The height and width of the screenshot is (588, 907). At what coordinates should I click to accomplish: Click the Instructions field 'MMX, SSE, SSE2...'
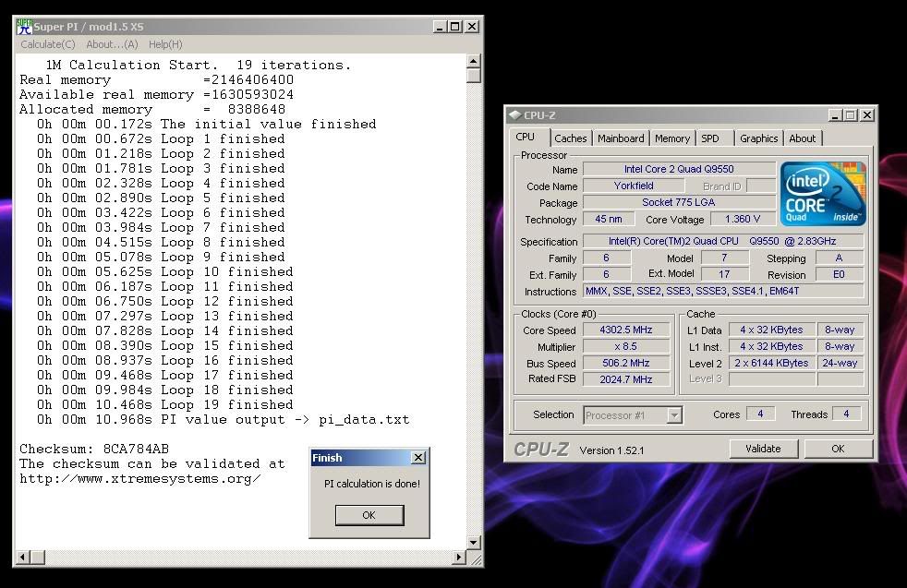[723, 291]
